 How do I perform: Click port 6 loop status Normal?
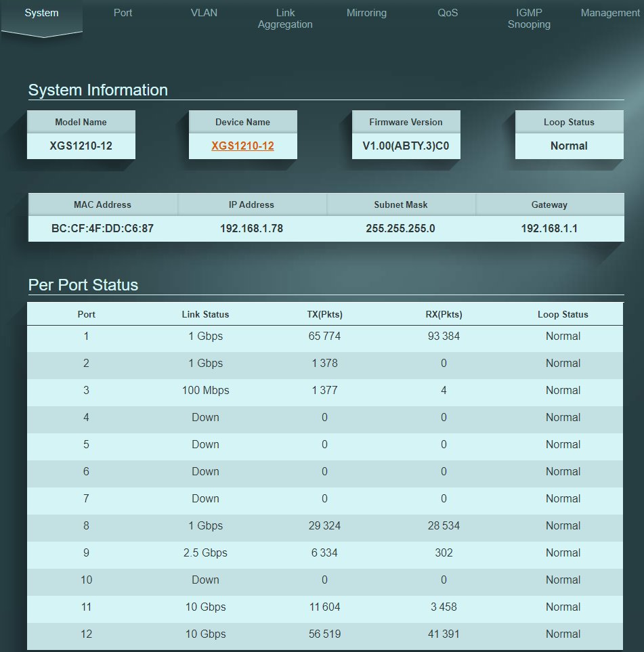(563, 471)
